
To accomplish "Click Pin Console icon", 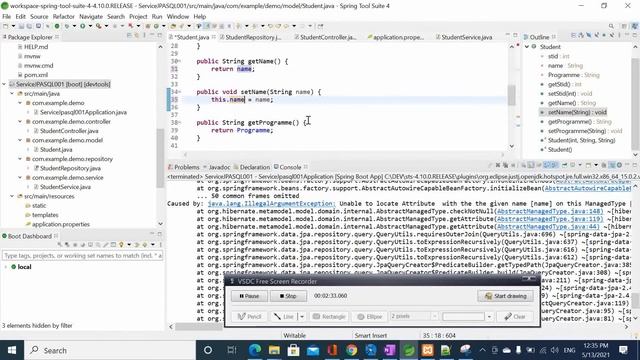I will pyautogui.click(x=565, y=165).
